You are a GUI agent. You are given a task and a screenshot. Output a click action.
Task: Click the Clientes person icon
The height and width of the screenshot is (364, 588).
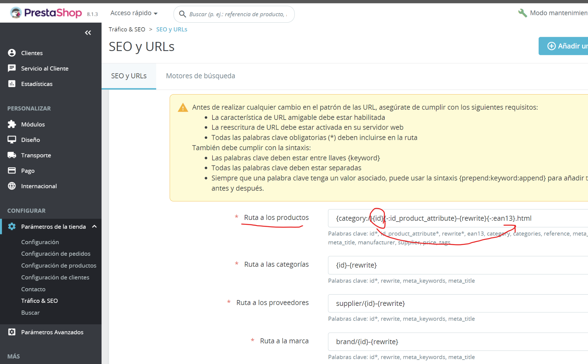click(12, 53)
